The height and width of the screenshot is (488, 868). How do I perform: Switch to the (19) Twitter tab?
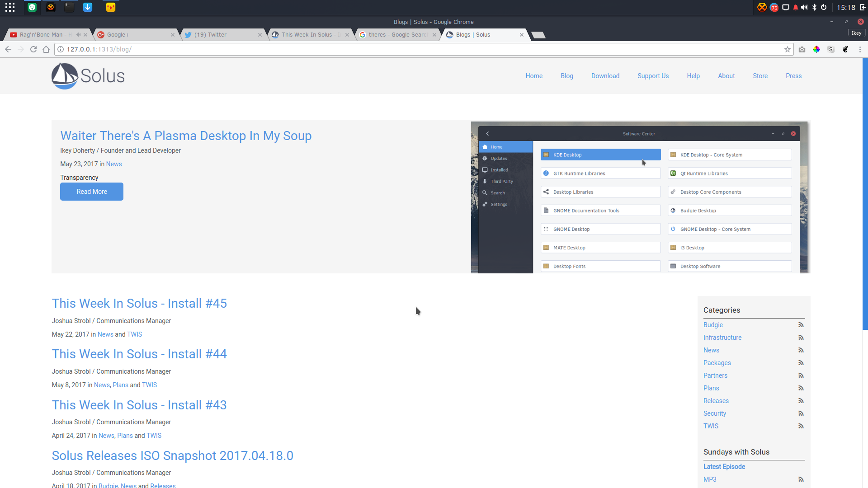223,35
